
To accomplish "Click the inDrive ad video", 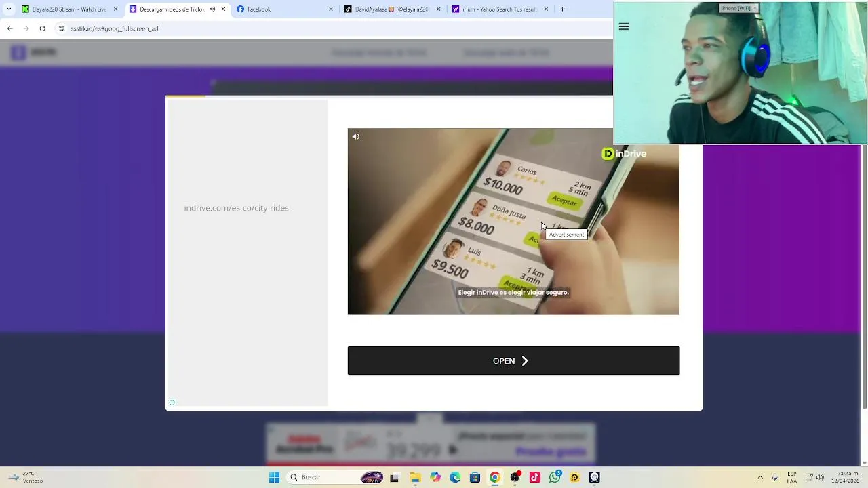I will [513, 222].
